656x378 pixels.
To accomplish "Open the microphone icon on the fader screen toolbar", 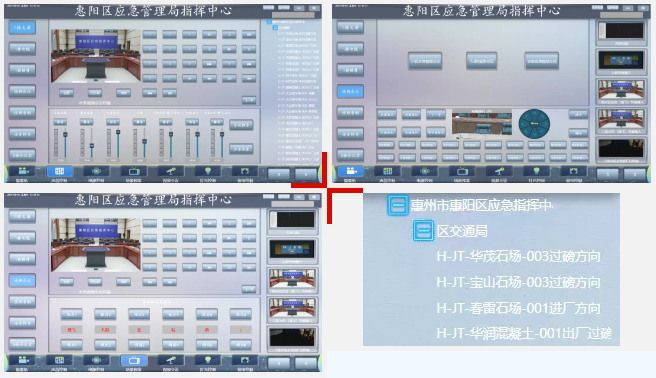I will pos(171,171).
